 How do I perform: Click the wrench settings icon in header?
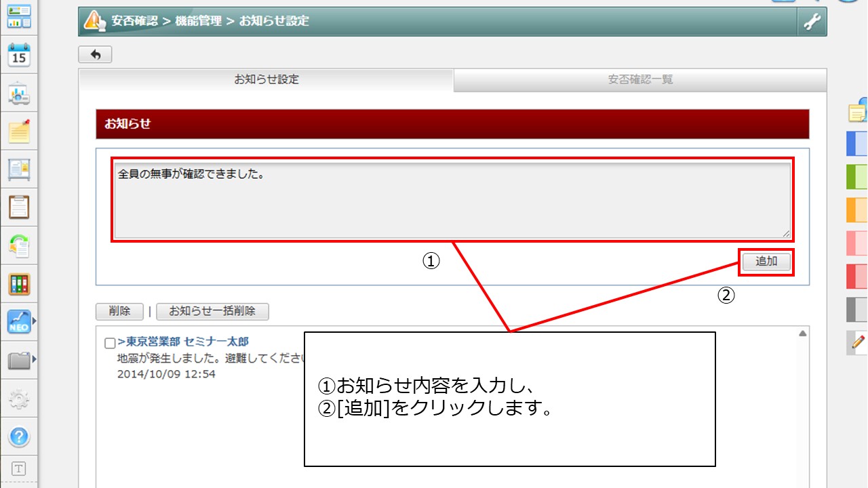click(x=812, y=22)
